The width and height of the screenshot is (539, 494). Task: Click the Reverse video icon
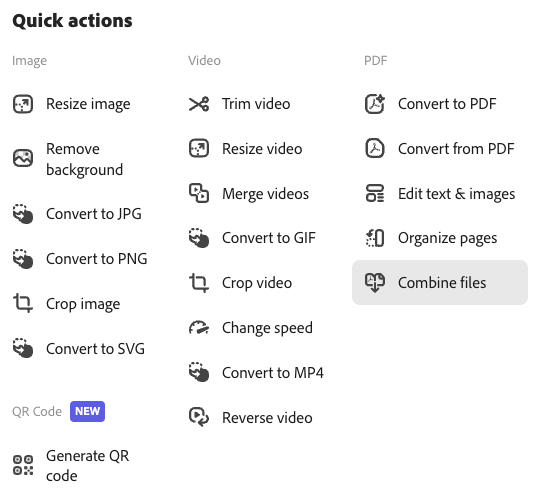(x=199, y=417)
